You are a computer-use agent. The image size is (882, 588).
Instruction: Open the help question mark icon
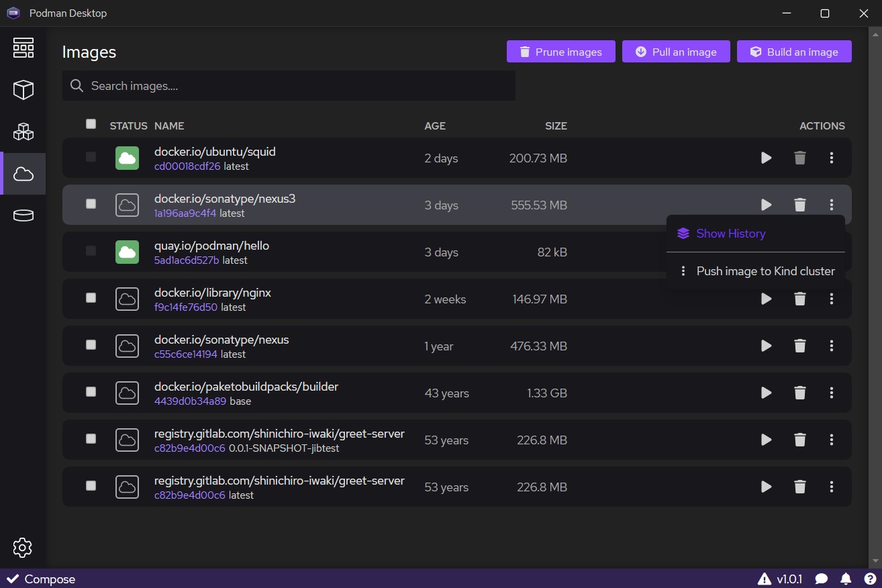coord(870,579)
